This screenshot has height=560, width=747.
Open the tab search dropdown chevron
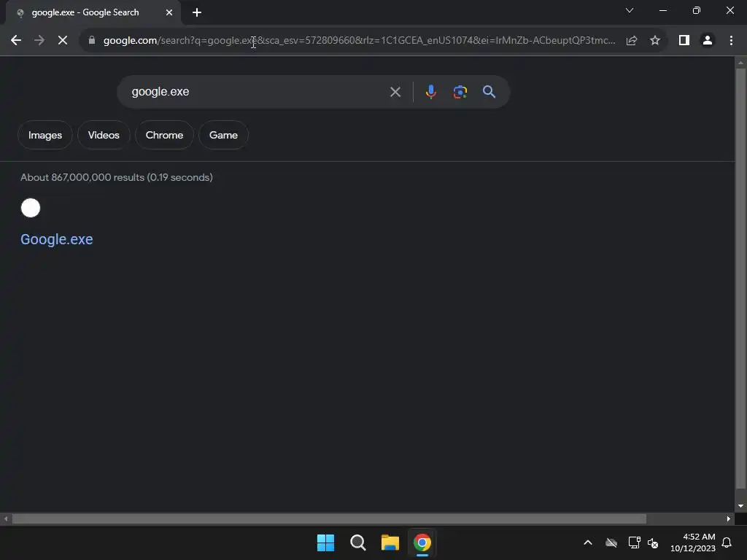(x=630, y=10)
